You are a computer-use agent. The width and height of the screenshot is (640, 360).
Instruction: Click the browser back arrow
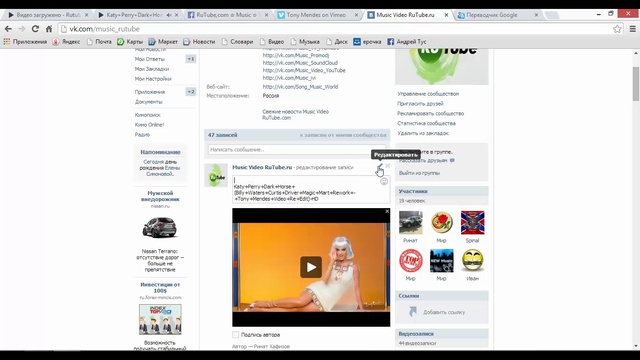point(8,29)
